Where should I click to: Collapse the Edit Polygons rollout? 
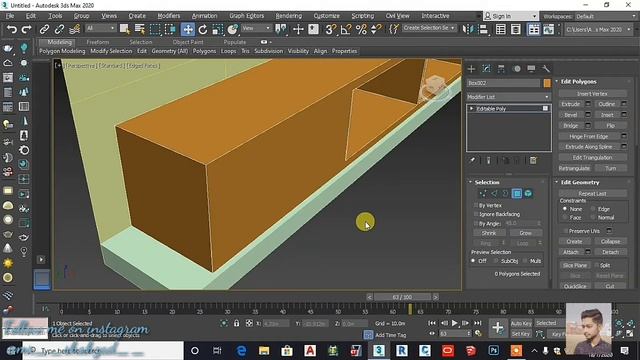556,81
